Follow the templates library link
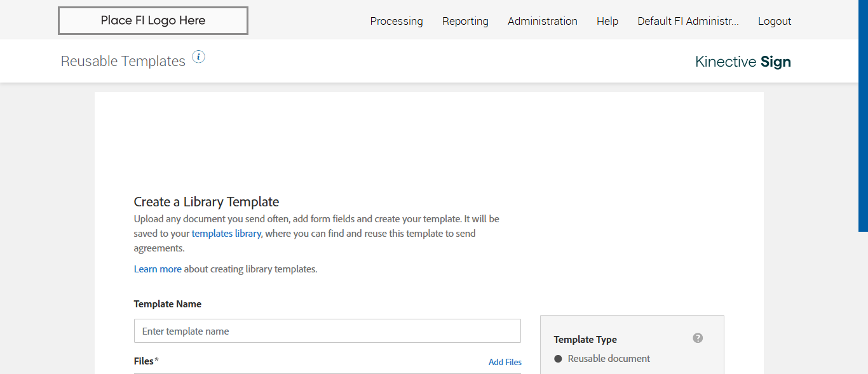This screenshot has height=374, width=868. point(226,234)
